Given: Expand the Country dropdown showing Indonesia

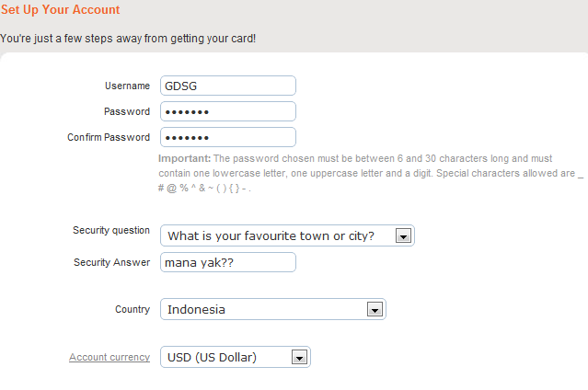Looking at the screenshot, I should (x=262, y=309).
